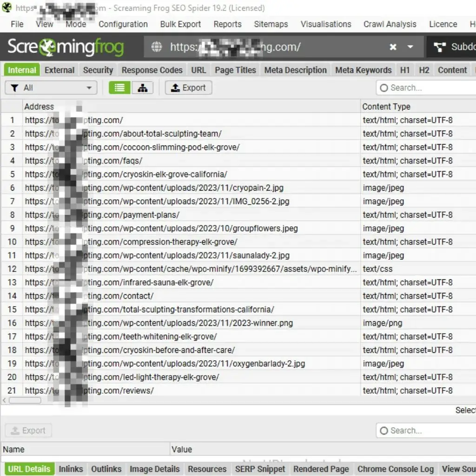Image resolution: width=476 pixels, height=476 pixels.
Task: Open the All filter dropdown
Action: pyautogui.click(x=51, y=88)
